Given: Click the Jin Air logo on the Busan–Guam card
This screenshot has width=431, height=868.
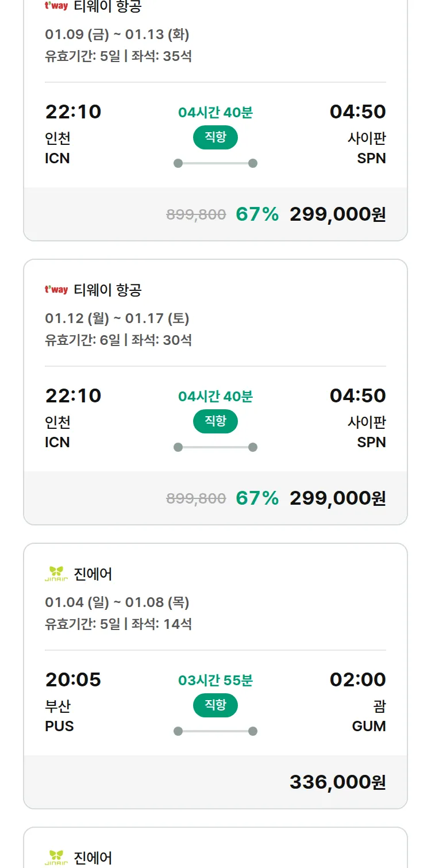Looking at the screenshot, I should [56, 574].
